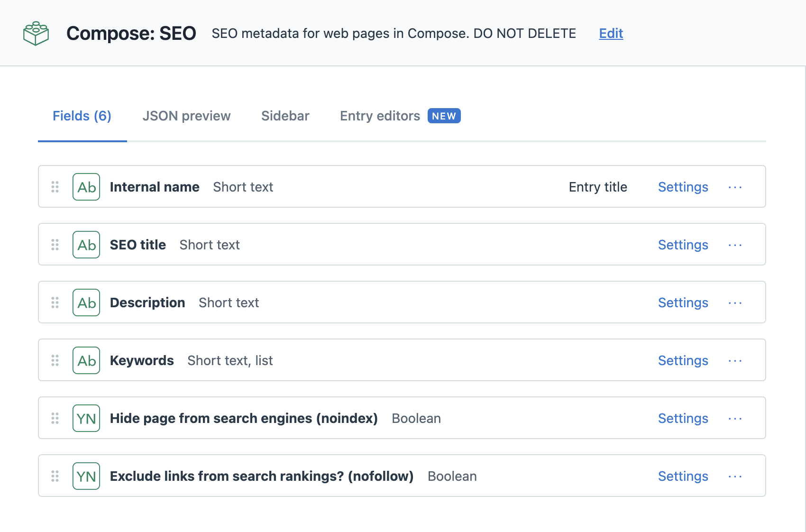Screen dimensions: 806x532
Task: Open Settings for the Keywords field
Action: [x=683, y=361]
